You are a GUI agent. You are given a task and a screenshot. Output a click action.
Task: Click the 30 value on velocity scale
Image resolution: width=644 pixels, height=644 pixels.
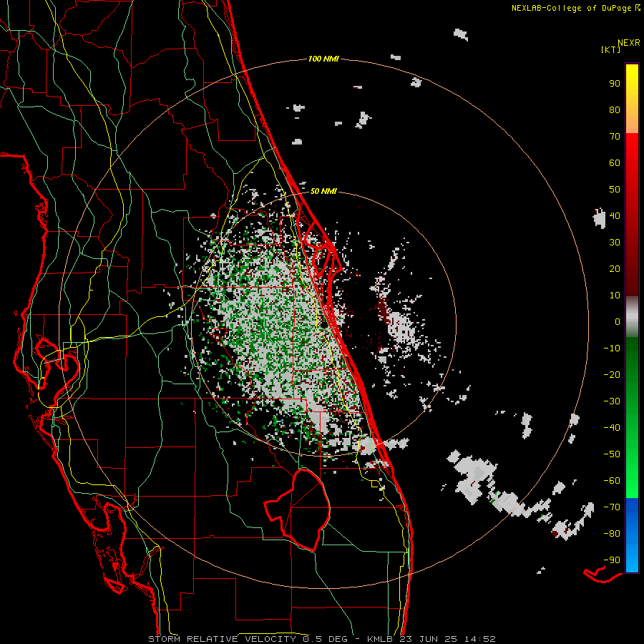coord(615,243)
